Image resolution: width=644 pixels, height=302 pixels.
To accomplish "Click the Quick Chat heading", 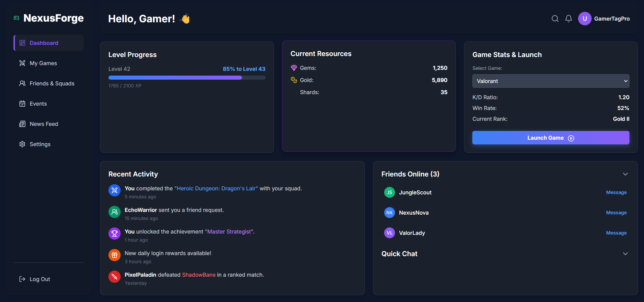I will (x=399, y=254).
